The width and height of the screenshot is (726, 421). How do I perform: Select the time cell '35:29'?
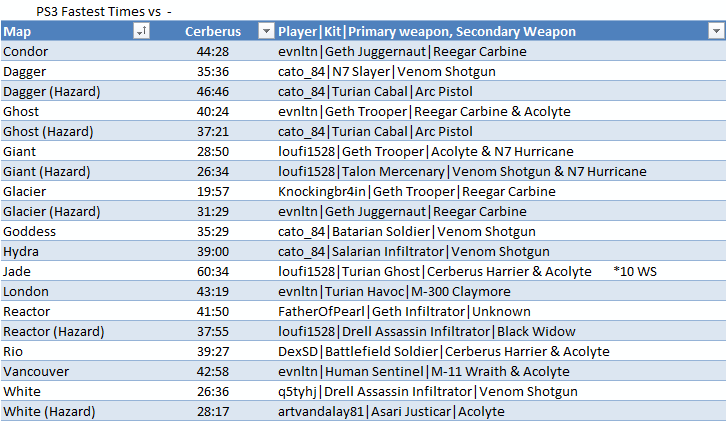pos(213,231)
